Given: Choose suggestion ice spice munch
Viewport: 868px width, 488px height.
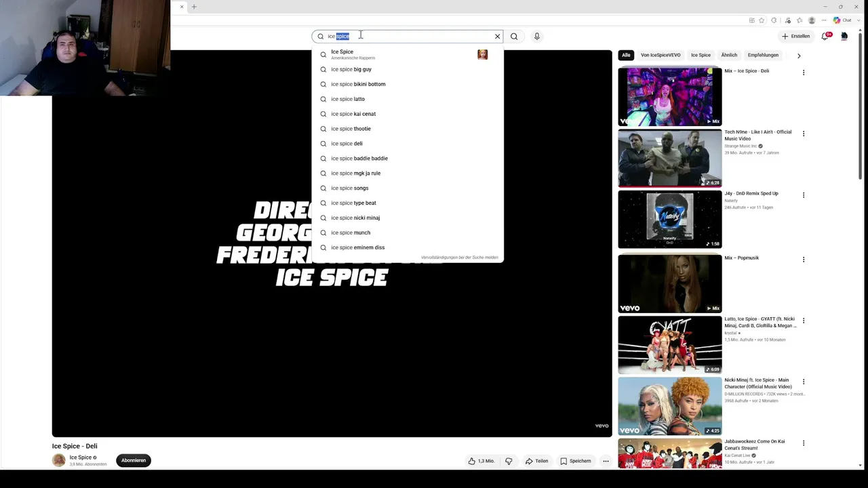Looking at the screenshot, I should 408,233.
